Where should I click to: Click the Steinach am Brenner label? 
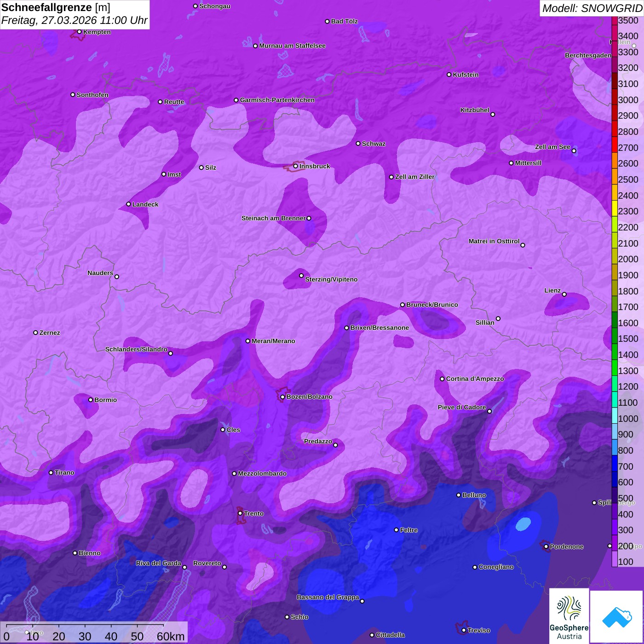273,218
